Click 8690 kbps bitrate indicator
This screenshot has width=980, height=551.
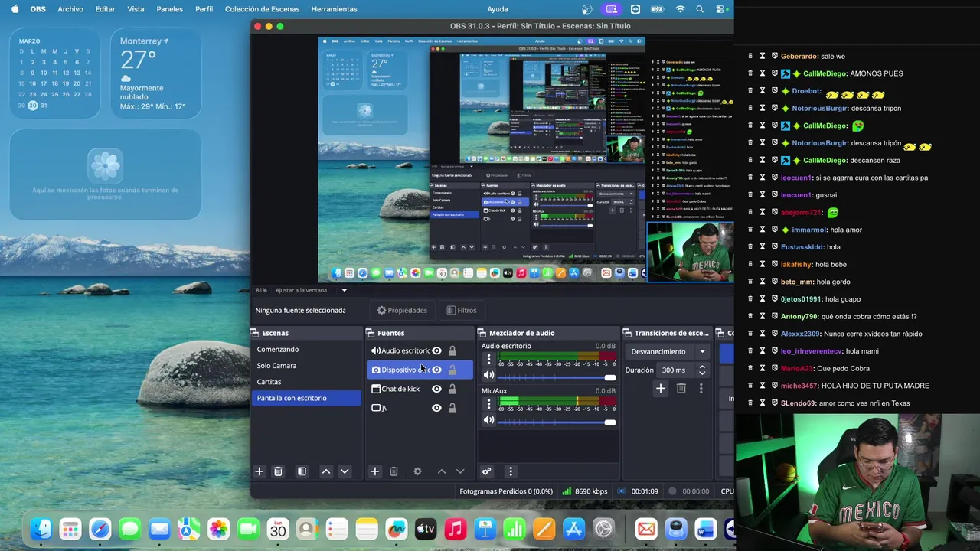[585, 491]
